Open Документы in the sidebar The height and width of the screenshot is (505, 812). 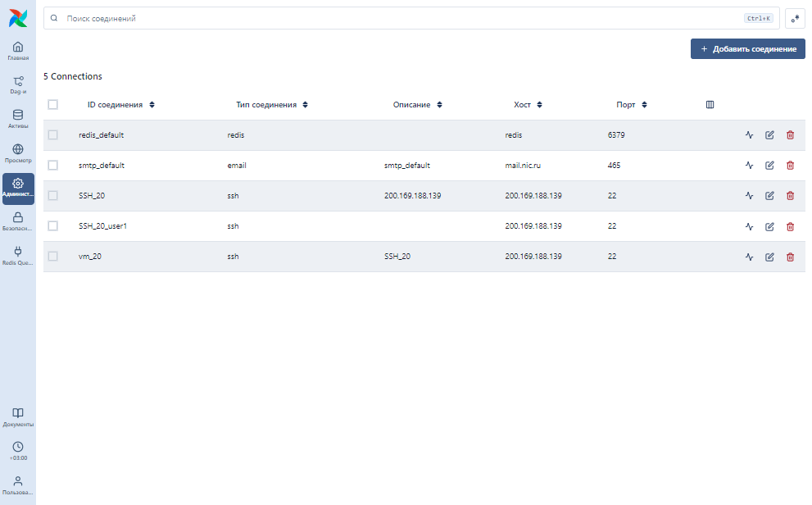(x=18, y=417)
